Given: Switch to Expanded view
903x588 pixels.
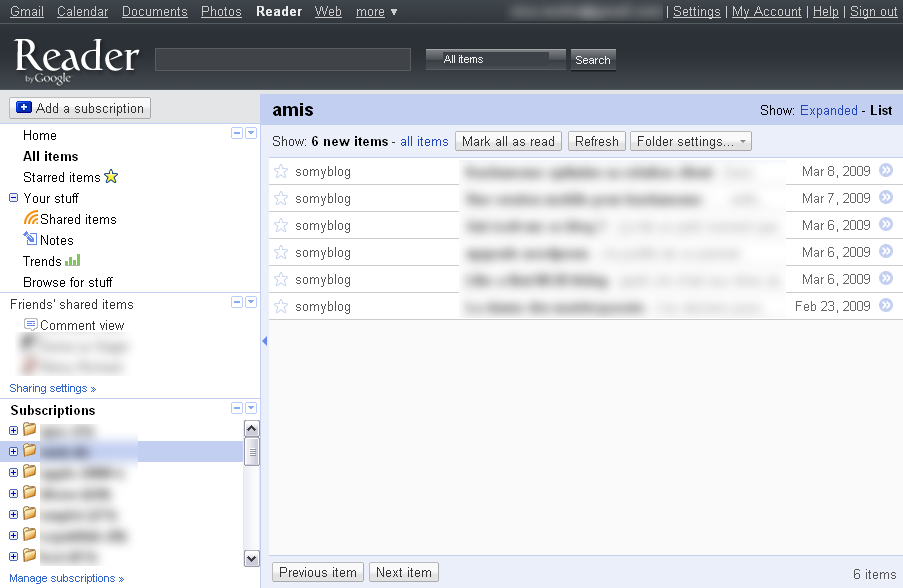Looking at the screenshot, I should coord(829,110).
